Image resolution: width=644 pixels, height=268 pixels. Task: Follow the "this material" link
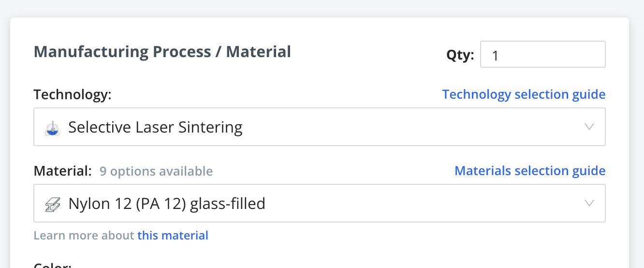173,236
